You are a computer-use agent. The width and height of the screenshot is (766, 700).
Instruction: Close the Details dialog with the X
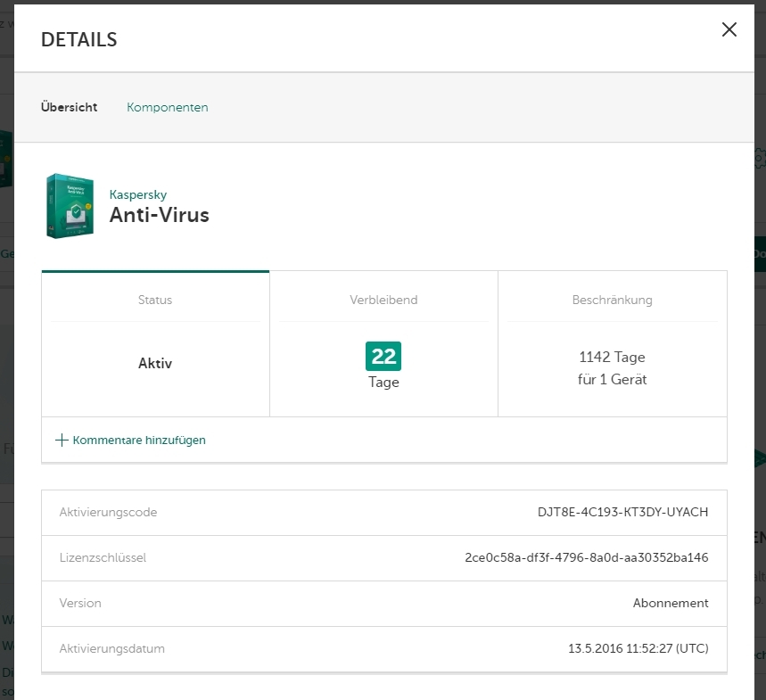point(729,29)
